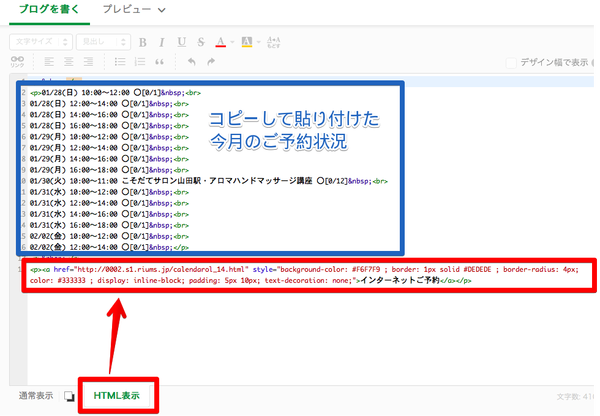Switch to the HTML表示 tab
The image size is (600, 416).
pos(117,396)
